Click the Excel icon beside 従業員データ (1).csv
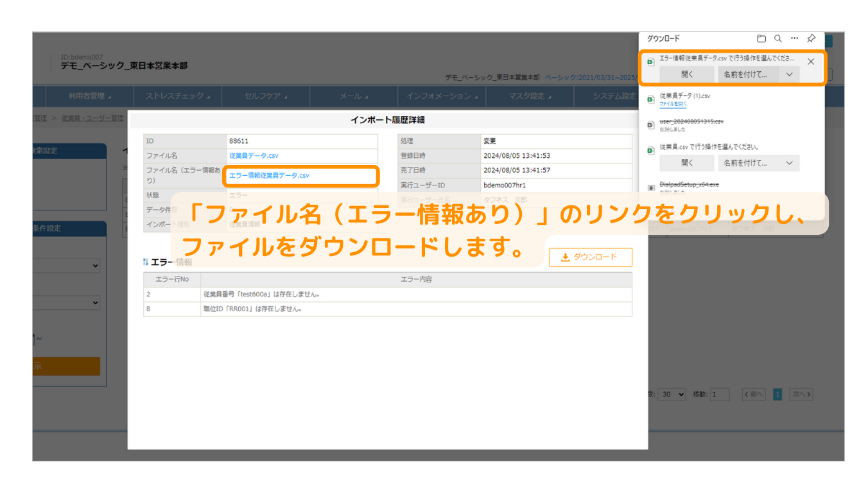The image size is (868, 480). (651, 99)
